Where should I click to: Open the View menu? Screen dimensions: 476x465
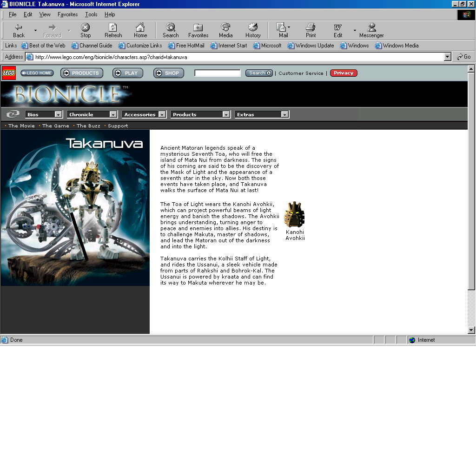pyautogui.click(x=45, y=14)
